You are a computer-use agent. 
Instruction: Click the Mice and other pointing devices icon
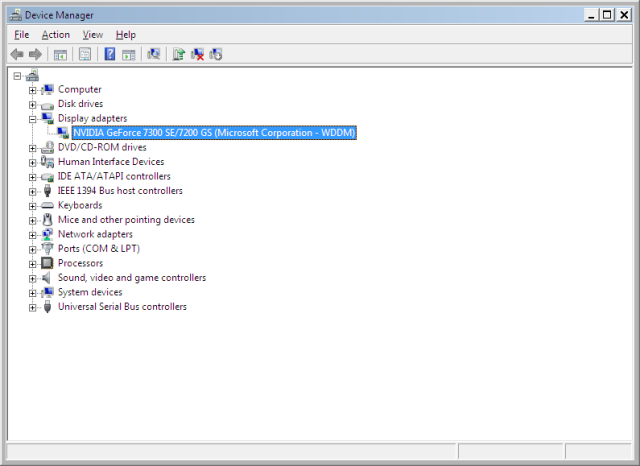tap(47, 220)
